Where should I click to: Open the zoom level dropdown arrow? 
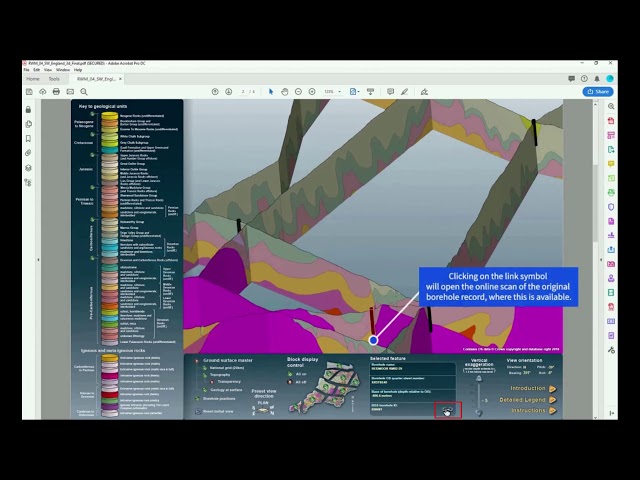340,92
